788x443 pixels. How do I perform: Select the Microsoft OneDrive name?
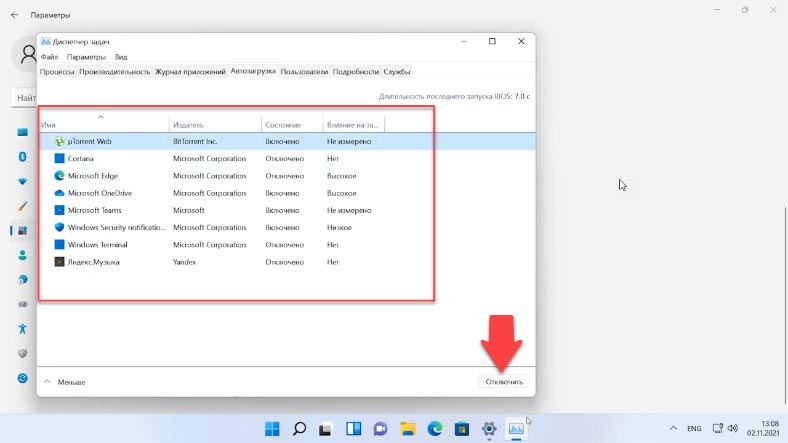pyautogui.click(x=100, y=193)
